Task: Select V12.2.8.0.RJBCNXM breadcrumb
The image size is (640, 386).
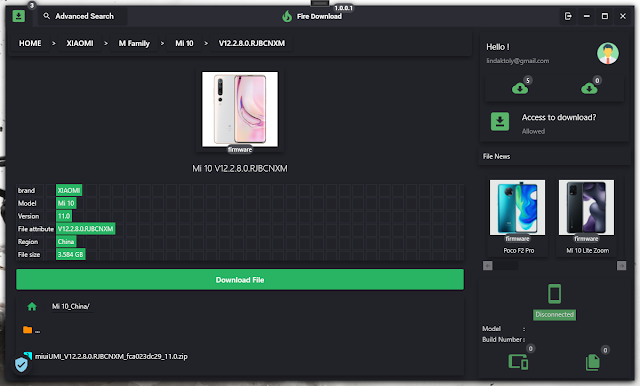Action: point(251,43)
